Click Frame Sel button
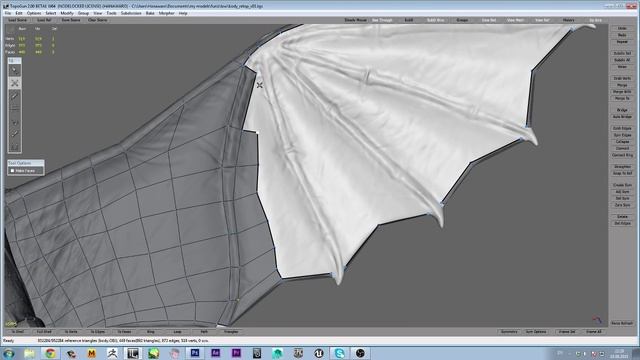Screen dimensions: 640x360 tap(567, 332)
